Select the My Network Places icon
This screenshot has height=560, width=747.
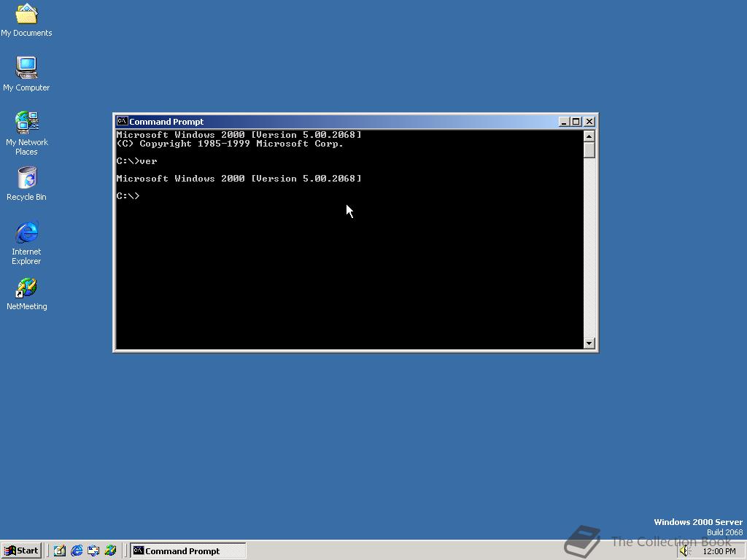point(27,133)
